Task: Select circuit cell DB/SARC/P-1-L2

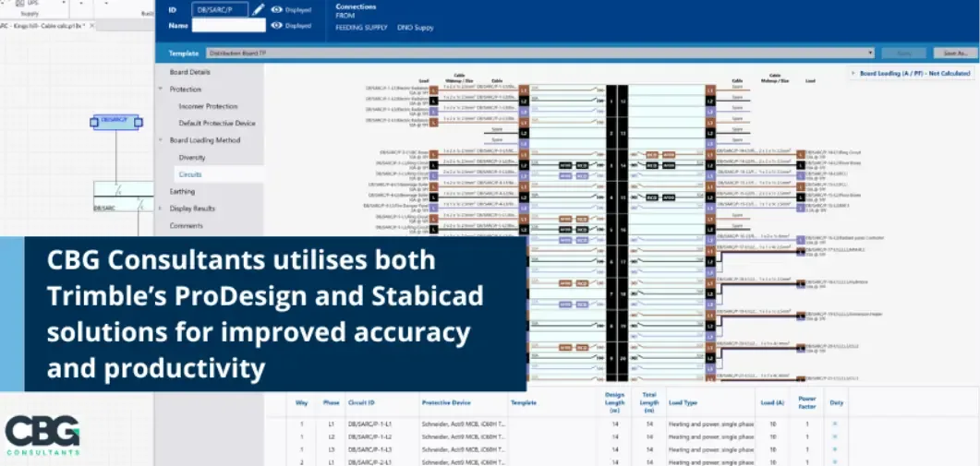Action: click(369, 436)
